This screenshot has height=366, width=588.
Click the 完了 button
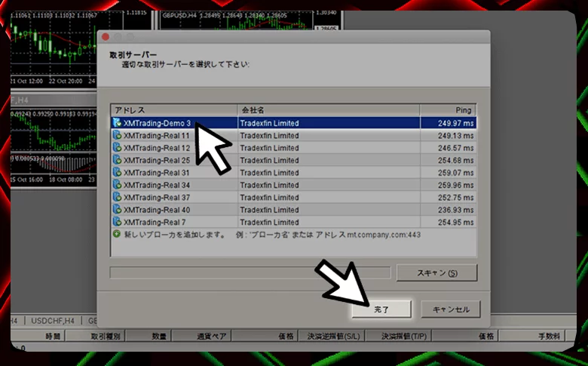[381, 309]
